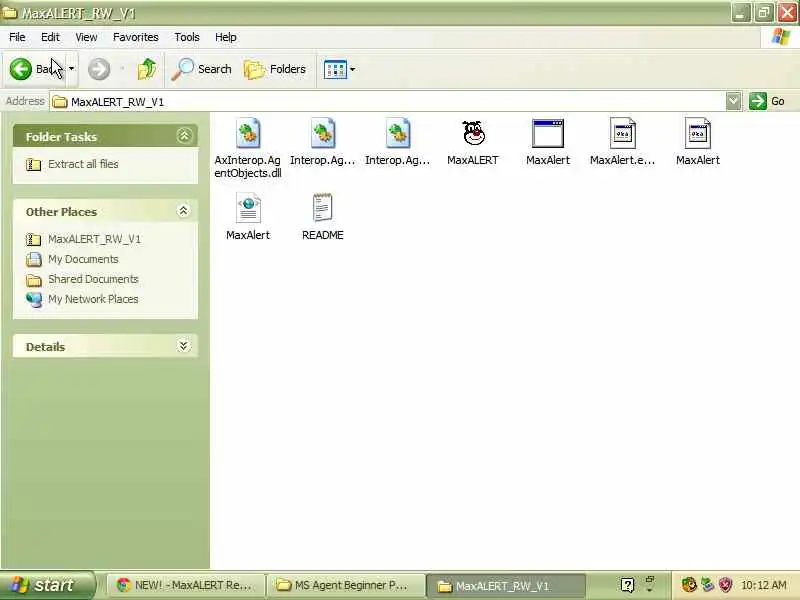This screenshot has width=800, height=600.
Task: Select the MaxALERT clown-face application icon
Action: [x=473, y=134]
